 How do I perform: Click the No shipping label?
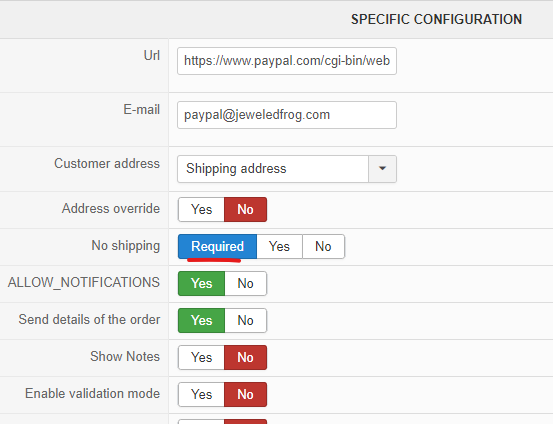[126, 246]
